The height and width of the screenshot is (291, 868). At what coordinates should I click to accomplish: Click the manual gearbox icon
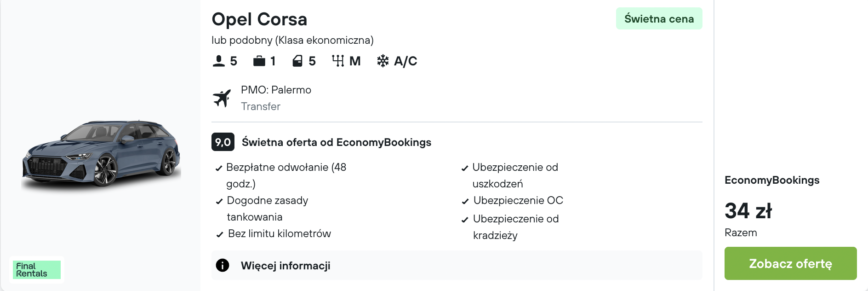click(338, 61)
